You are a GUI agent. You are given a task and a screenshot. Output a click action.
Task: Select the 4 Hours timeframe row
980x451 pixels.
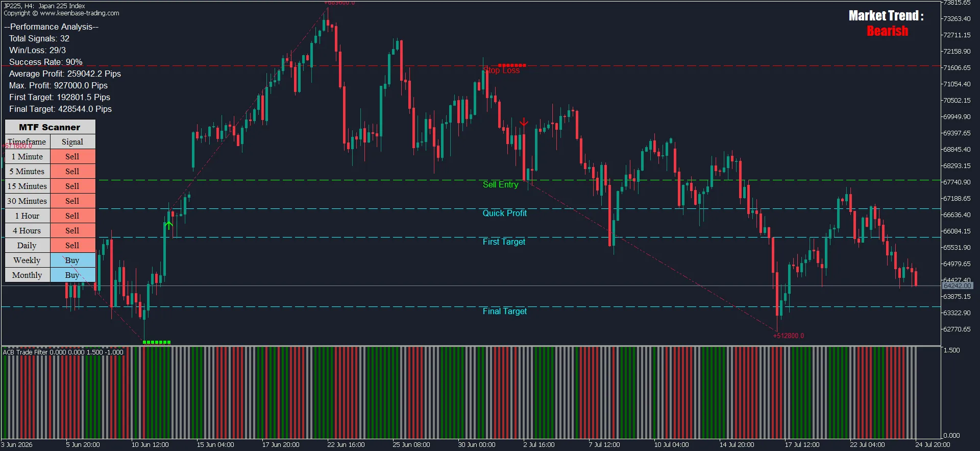pos(50,230)
